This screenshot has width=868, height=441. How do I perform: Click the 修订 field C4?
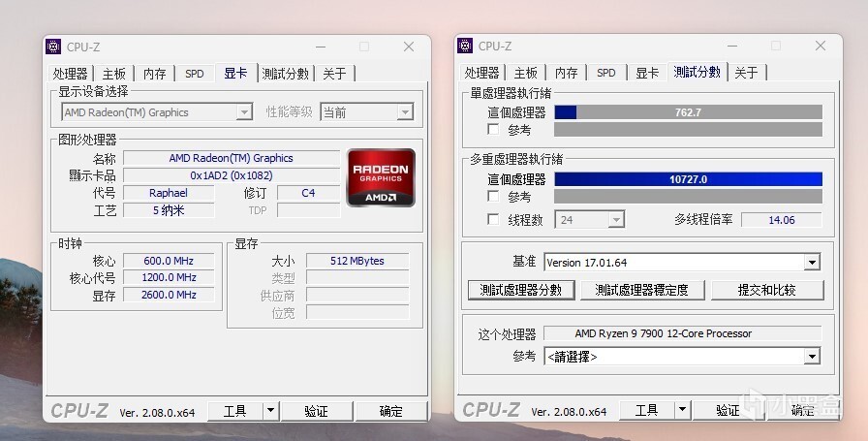(308, 193)
